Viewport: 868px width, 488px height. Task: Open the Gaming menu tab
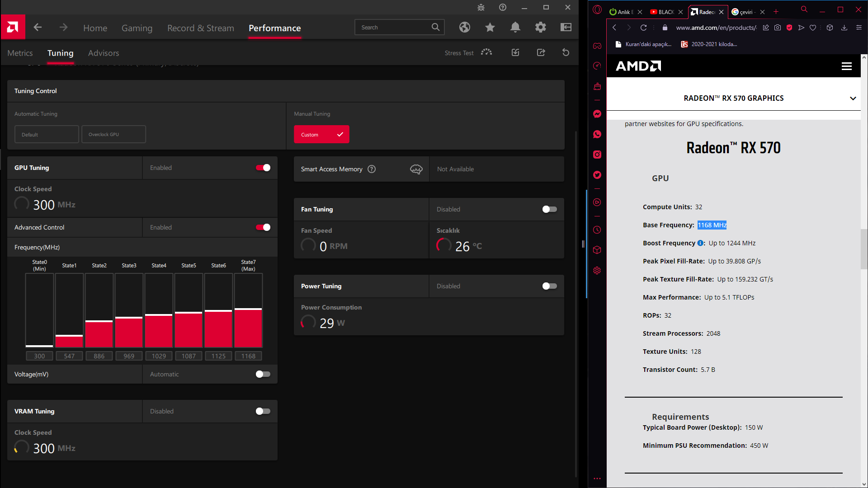coord(137,28)
